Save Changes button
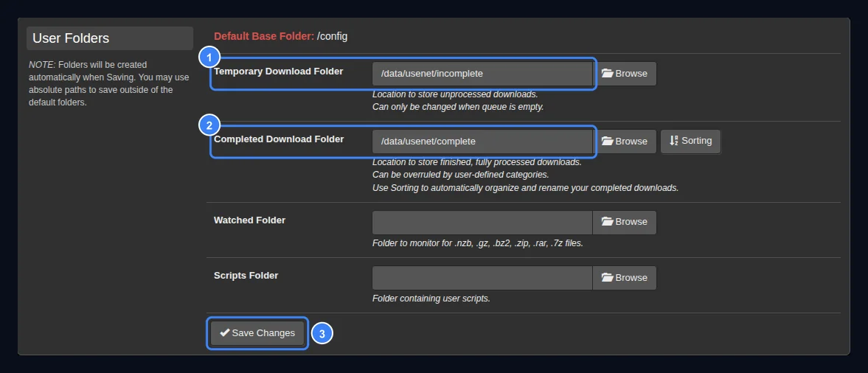This screenshot has height=373, width=868. [x=257, y=333]
